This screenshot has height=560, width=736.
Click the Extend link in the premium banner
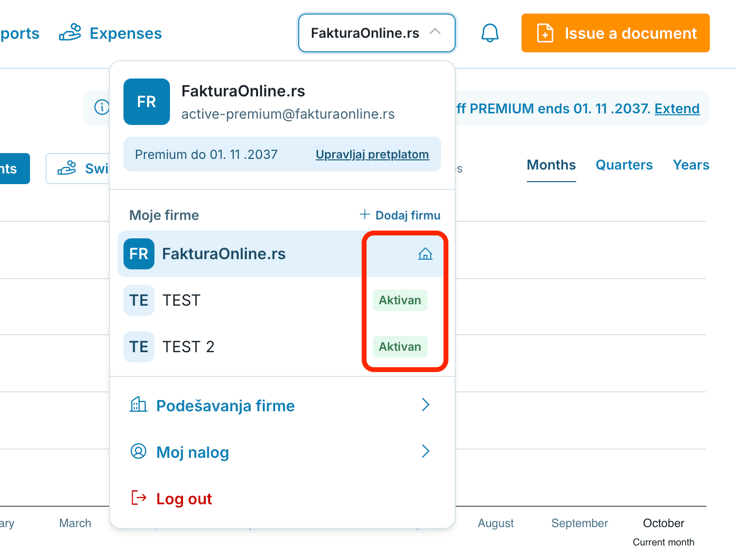click(x=677, y=109)
